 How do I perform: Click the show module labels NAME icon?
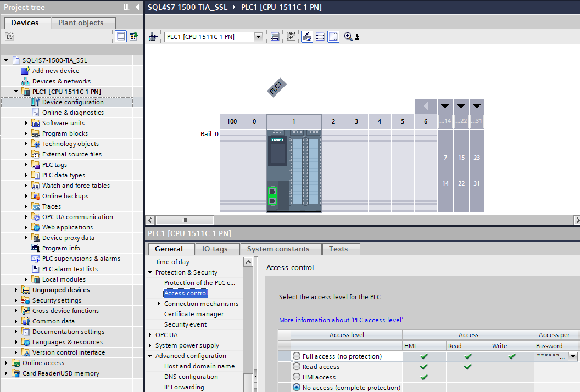(291, 37)
